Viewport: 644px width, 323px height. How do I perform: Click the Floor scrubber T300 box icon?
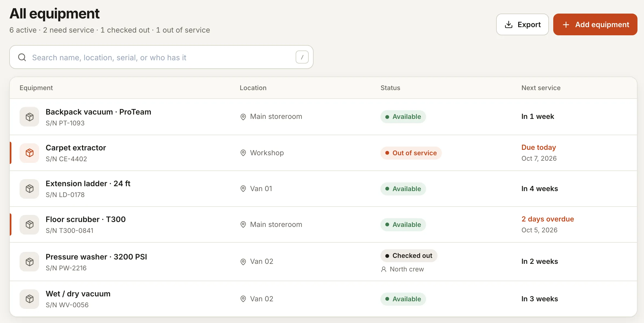pyautogui.click(x=29, y=224)
